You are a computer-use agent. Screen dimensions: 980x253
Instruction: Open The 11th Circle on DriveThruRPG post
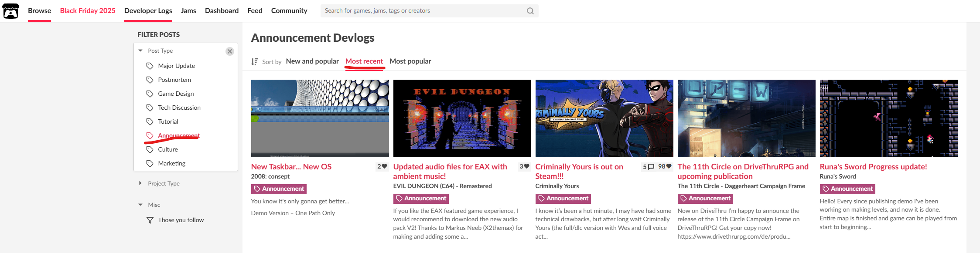tap(743, 171)
